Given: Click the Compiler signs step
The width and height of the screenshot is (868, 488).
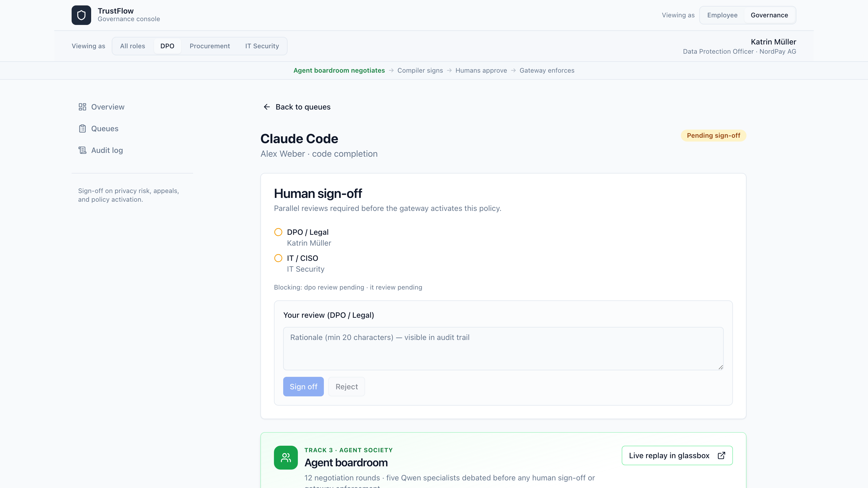Looking at the screenshot, I should coord(420,70).
